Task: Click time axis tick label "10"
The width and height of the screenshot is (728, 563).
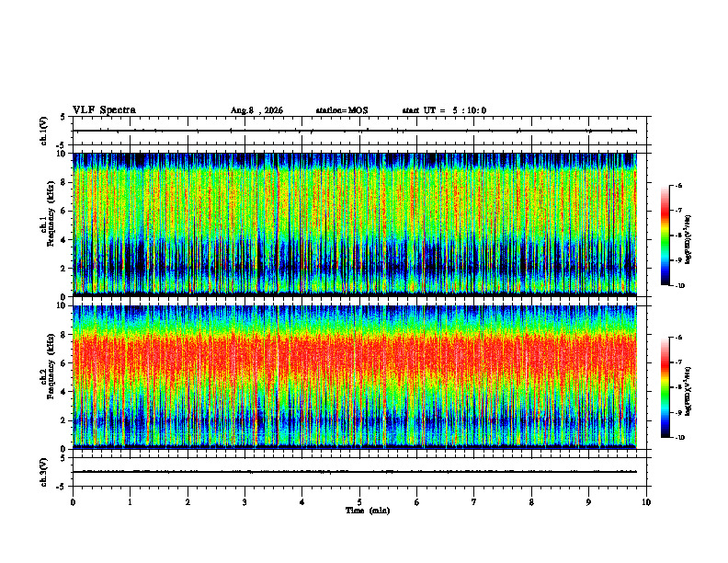Action: point(646,502)
